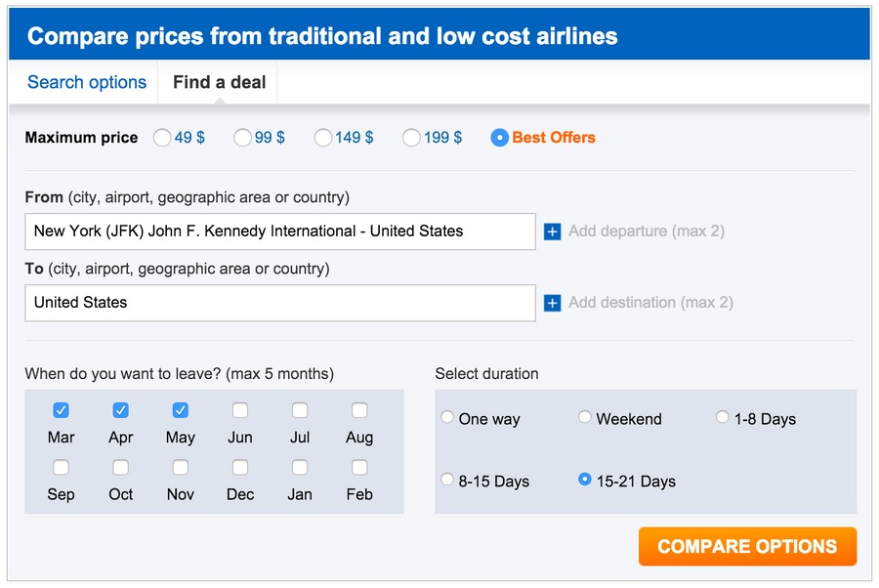Select the 99 $ maximum price option
This screenshot has width=879, height=588.
(x=242, y=138)
